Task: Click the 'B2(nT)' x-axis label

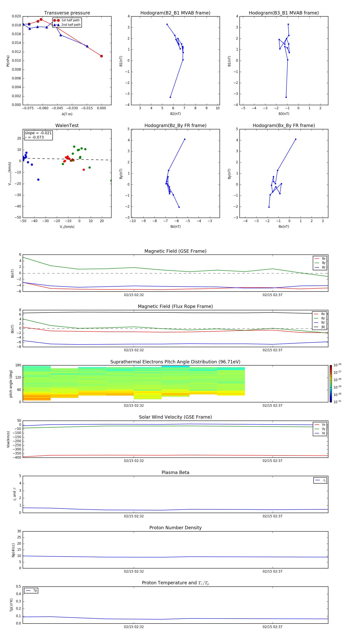Action: click(x=175, y=114)
